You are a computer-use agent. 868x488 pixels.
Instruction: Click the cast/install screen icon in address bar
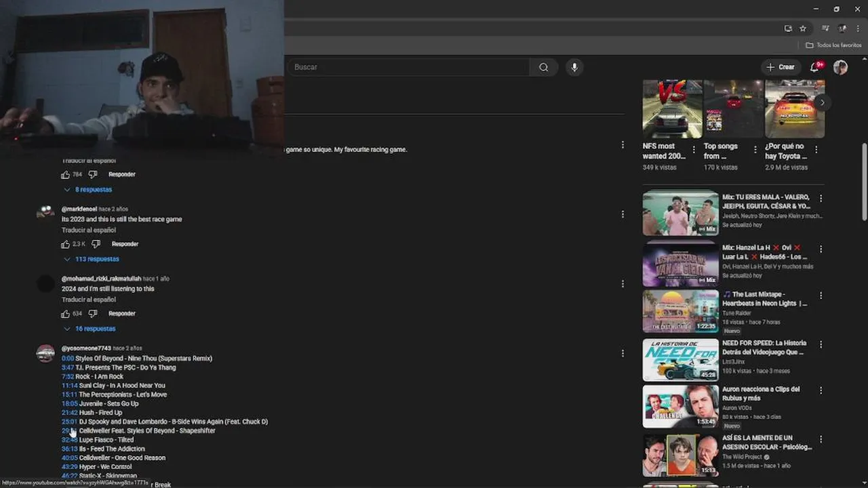point(788,28)
